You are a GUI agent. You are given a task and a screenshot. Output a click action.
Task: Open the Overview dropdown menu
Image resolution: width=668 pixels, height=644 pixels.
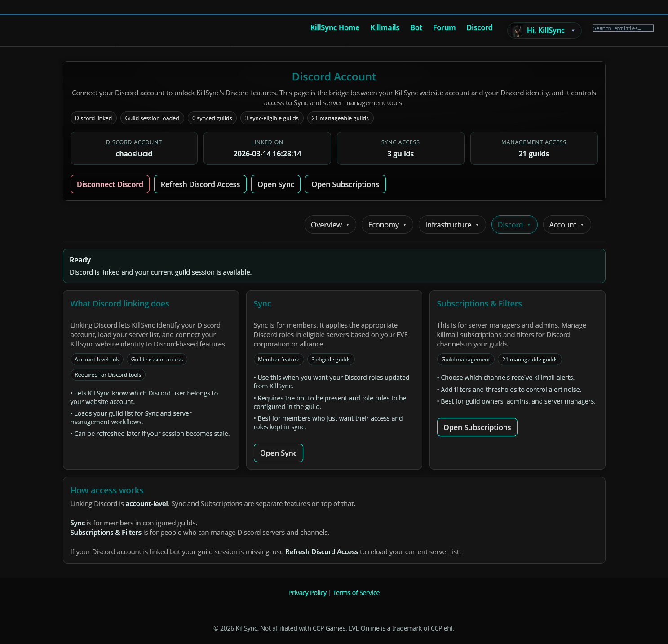point(330,225)
